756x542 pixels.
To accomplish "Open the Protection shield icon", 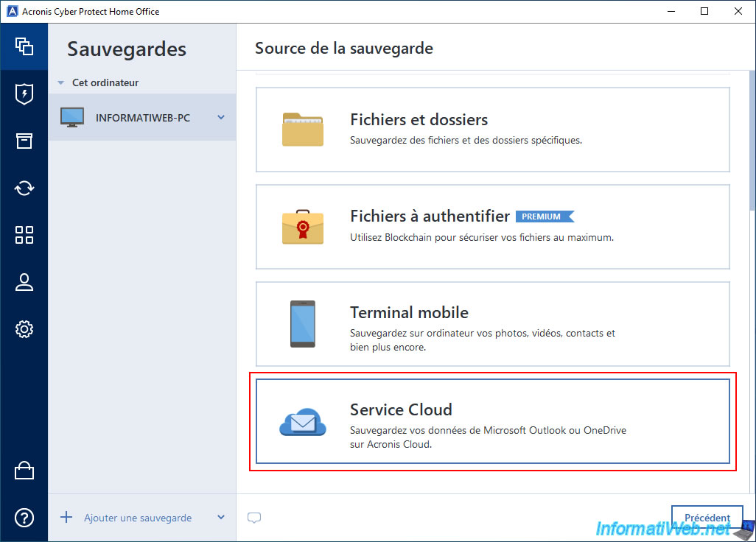I will tap(24, 94).
